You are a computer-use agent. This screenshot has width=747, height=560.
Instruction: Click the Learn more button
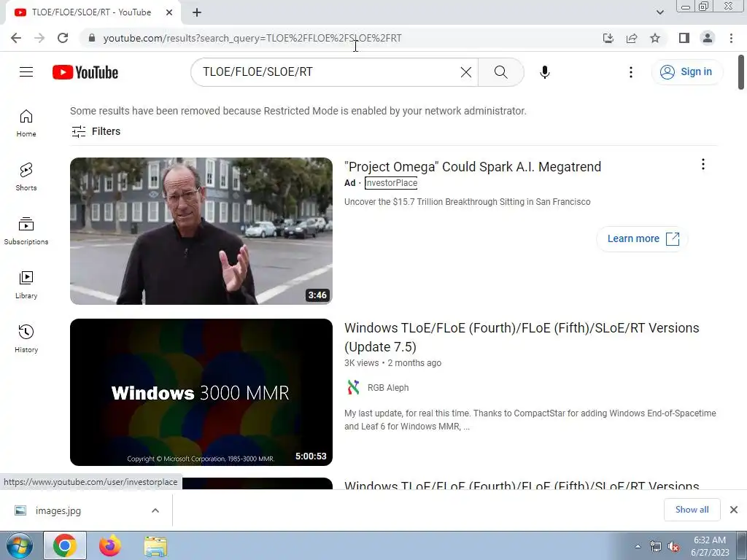[x=642, y=238]
